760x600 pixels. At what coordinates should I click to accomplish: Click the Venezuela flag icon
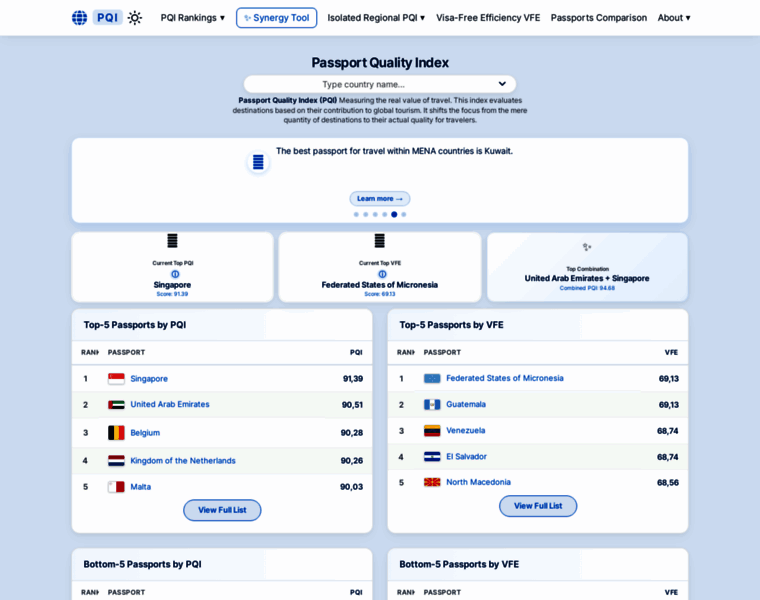point(432,431)
